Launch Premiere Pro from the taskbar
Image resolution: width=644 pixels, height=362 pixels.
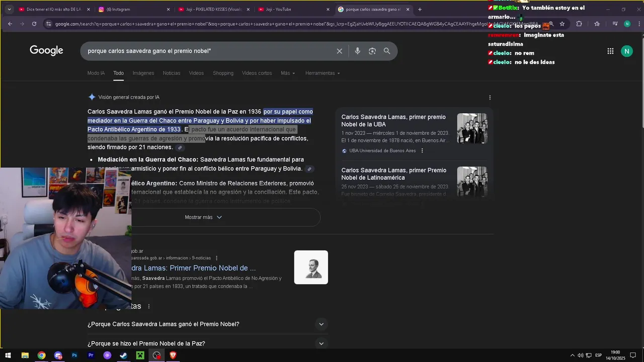[91, 355]
